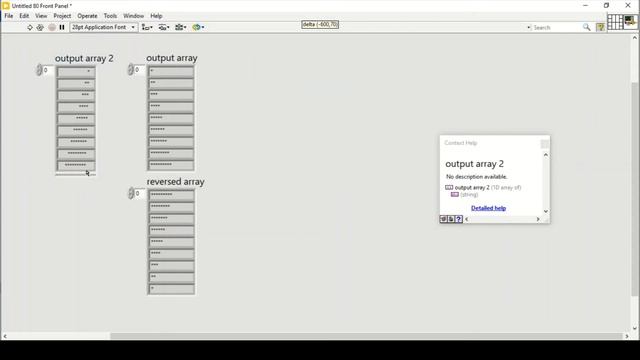Click the output array index value field
This screenshot has height=360, width=640.
(140, 70)
